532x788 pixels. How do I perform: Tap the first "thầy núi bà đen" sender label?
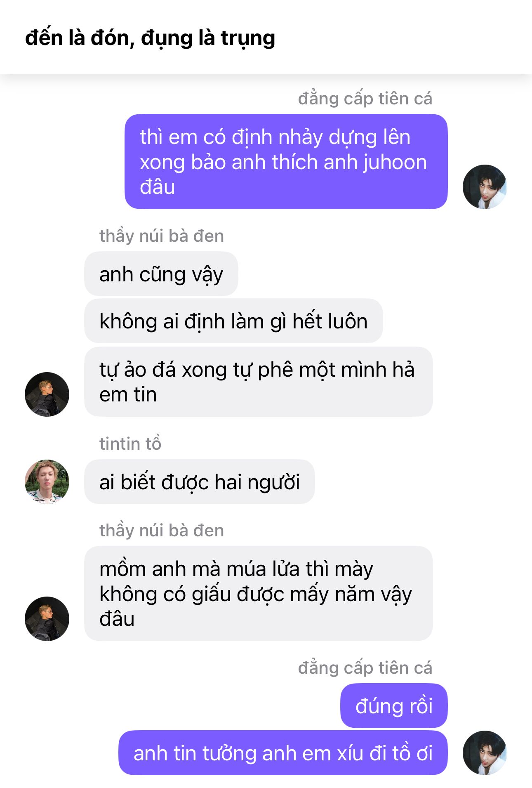[x=162, y=236]
